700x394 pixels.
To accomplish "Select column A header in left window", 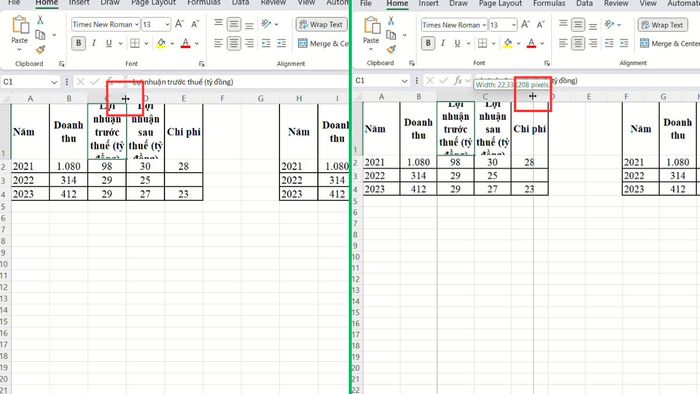I will [x=30, y=98].
